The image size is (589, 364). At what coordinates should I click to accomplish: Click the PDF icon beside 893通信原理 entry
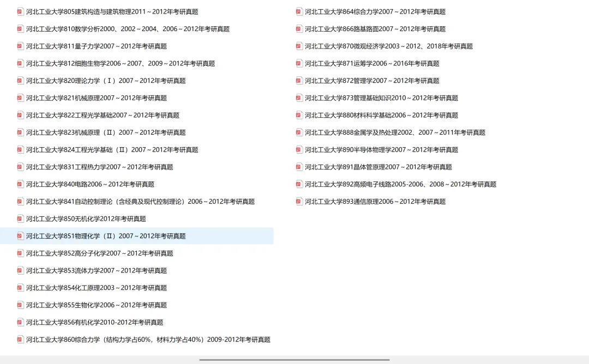tap(298, 201)
